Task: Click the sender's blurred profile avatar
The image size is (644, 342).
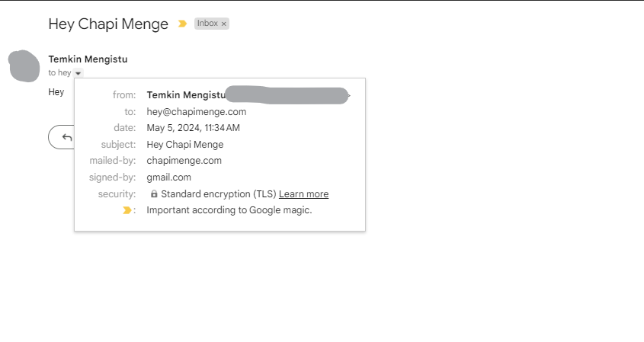Action: click(x=24, y=66)
